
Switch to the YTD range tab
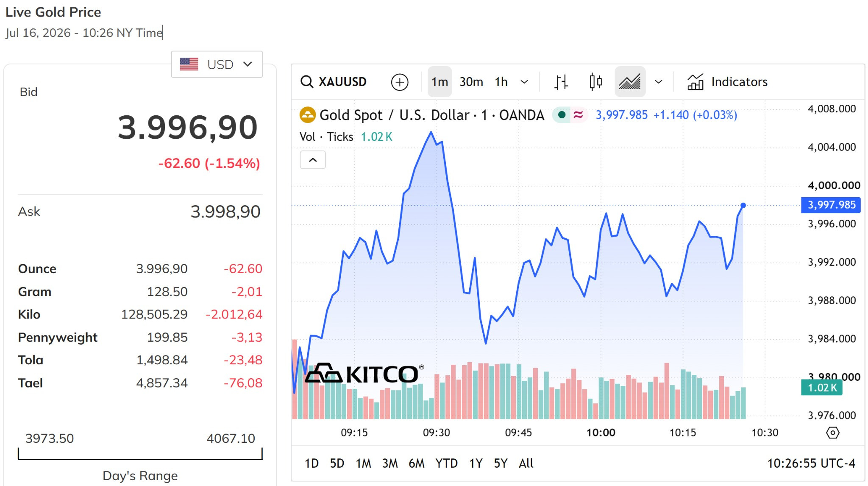pos(446,463)
